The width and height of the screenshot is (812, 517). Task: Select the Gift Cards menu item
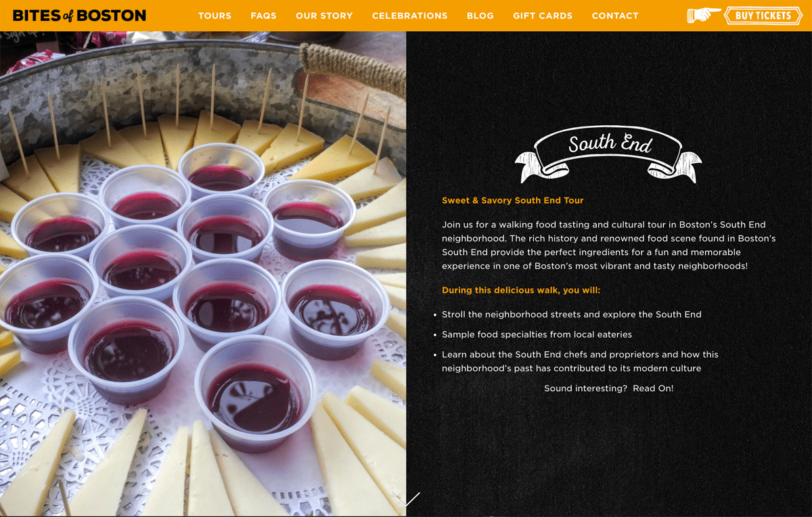(x=543, y=16)
